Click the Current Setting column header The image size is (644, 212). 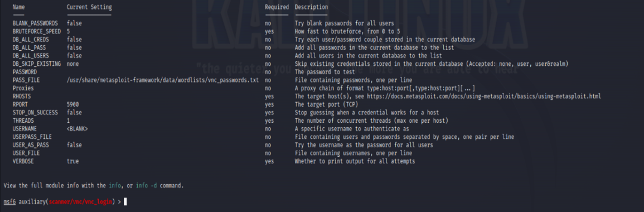coord(89,7)
